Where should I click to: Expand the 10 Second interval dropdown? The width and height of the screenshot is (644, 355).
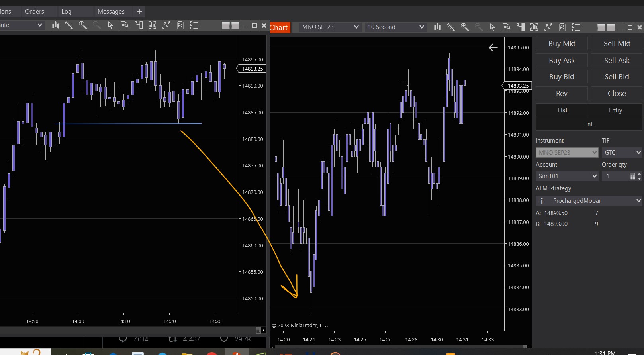[x=395, y=27]
